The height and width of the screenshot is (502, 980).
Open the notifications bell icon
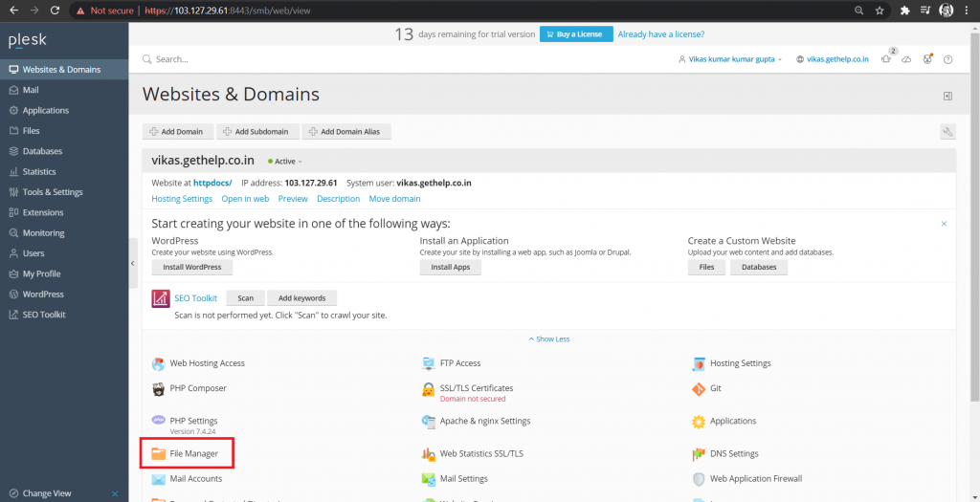(x=886, y=59)
